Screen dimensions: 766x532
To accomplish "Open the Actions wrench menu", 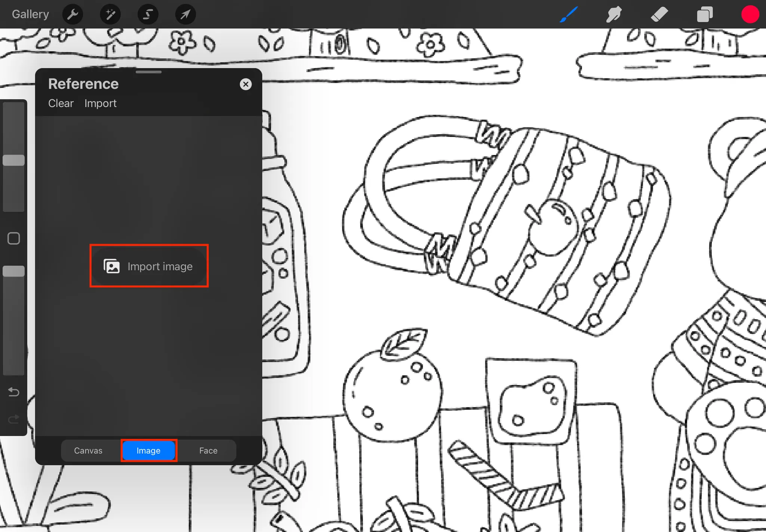I will pos(73,15).
